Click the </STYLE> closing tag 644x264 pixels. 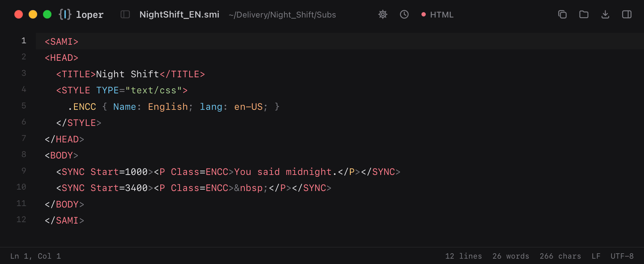(x=79, y=123)
